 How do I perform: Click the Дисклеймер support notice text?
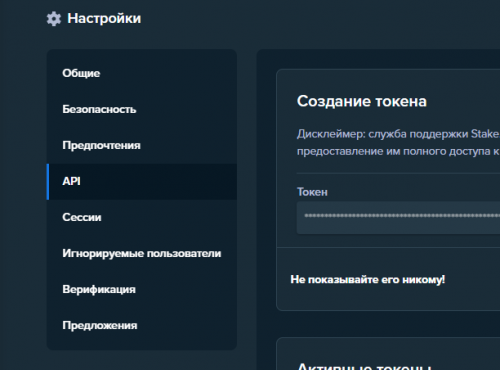(398, 143)
